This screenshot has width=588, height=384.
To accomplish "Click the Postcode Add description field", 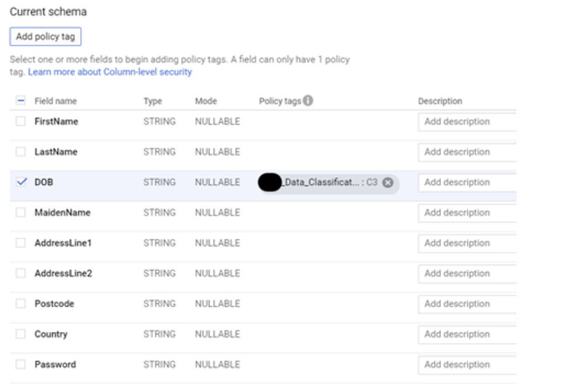I will 467,304.
